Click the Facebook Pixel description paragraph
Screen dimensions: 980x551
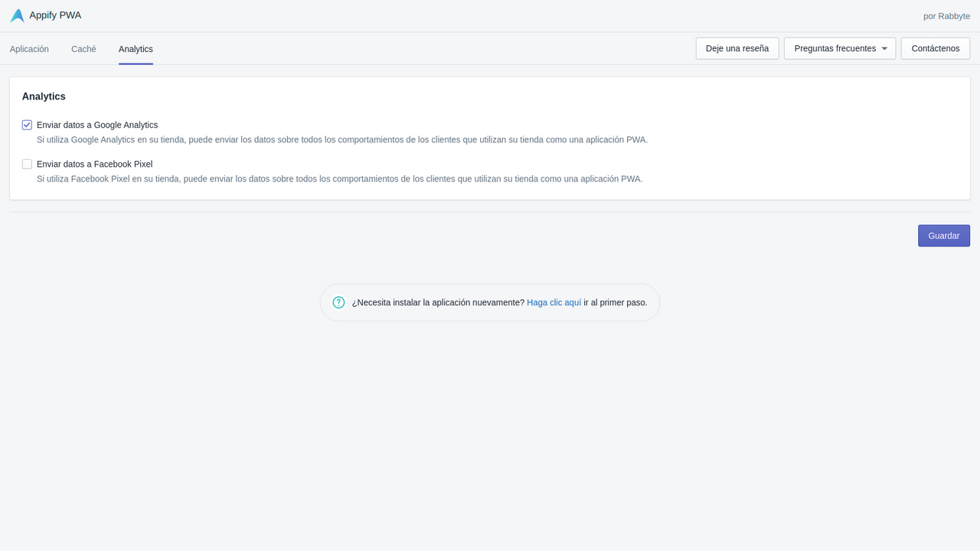(340, 179)
